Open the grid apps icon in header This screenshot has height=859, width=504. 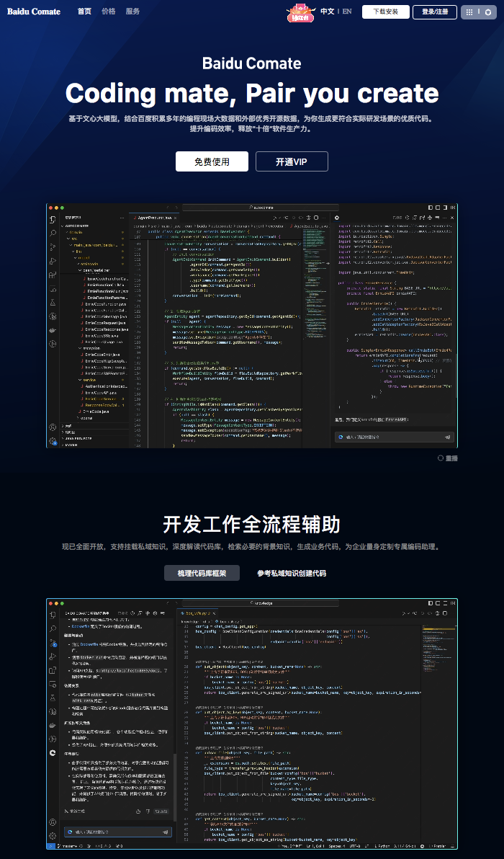coord(469,12)
